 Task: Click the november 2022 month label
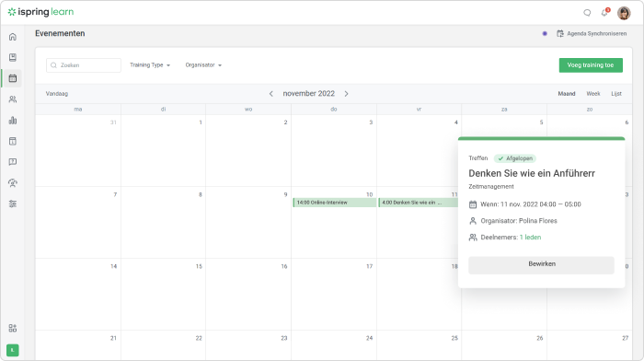[x=309, y=94]
